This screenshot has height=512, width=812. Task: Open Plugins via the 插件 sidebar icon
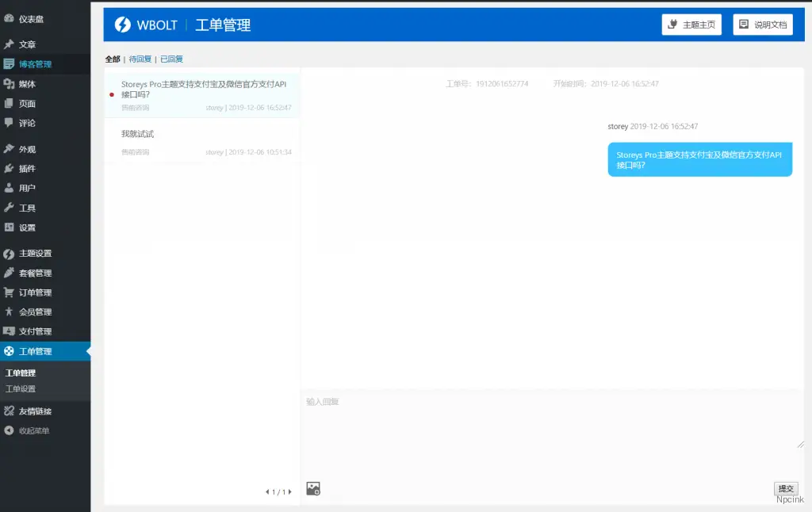point(8,170)
